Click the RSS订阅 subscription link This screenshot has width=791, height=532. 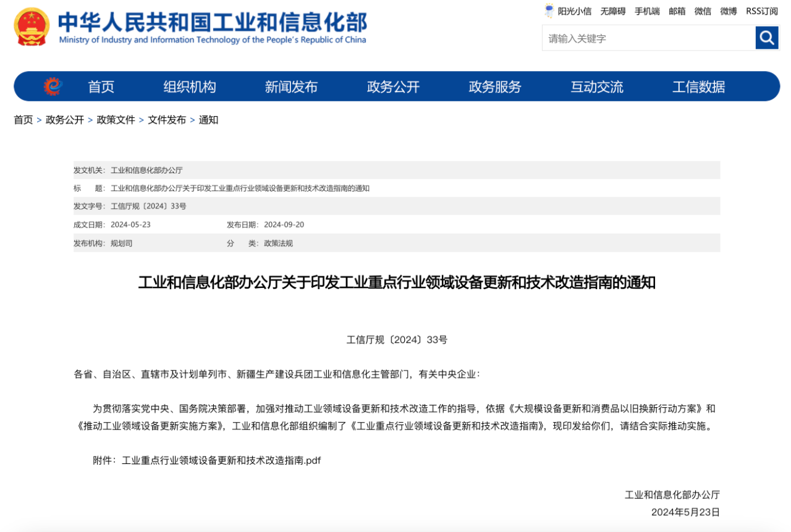761,11
